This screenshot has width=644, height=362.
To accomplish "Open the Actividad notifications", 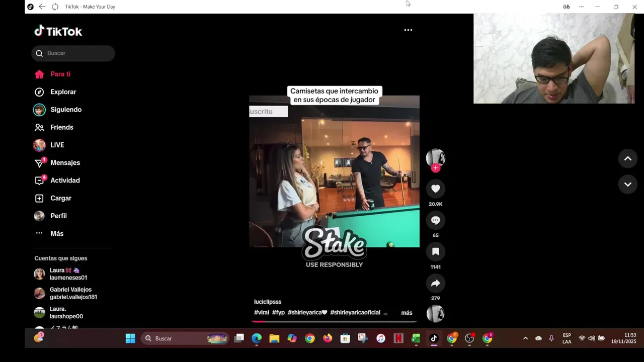I will 57,180.
